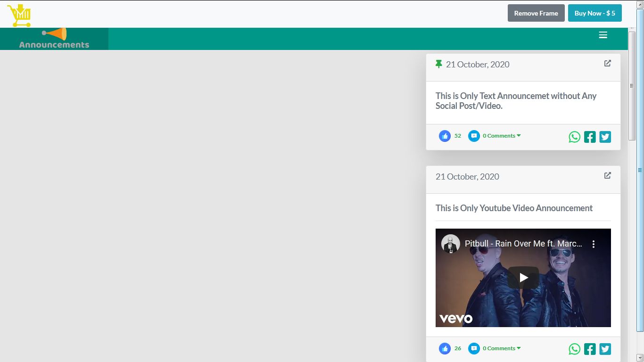This screenshot has width=644, height=362.
Task: Share the text announcement on WhatsApp
Action: click(x=574, y=137)
